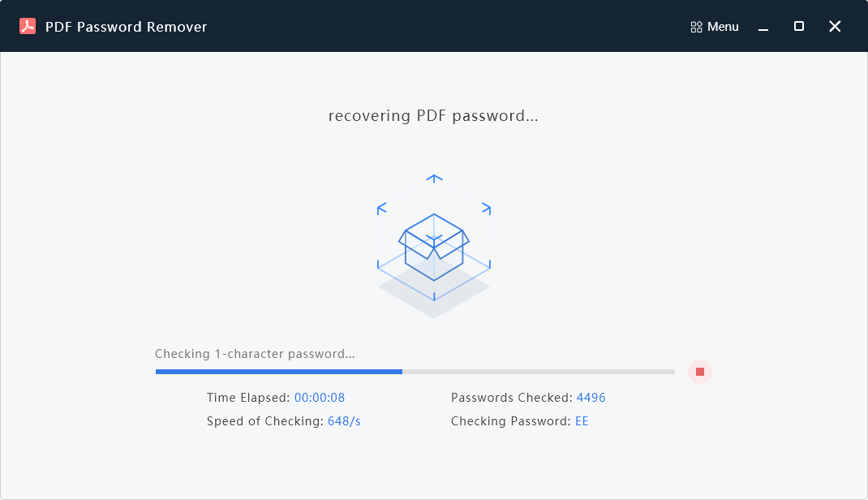This screenshot has width=868, height=500.
Task: Click the left chevron arrow beside the box
Action: click(380, 209)
